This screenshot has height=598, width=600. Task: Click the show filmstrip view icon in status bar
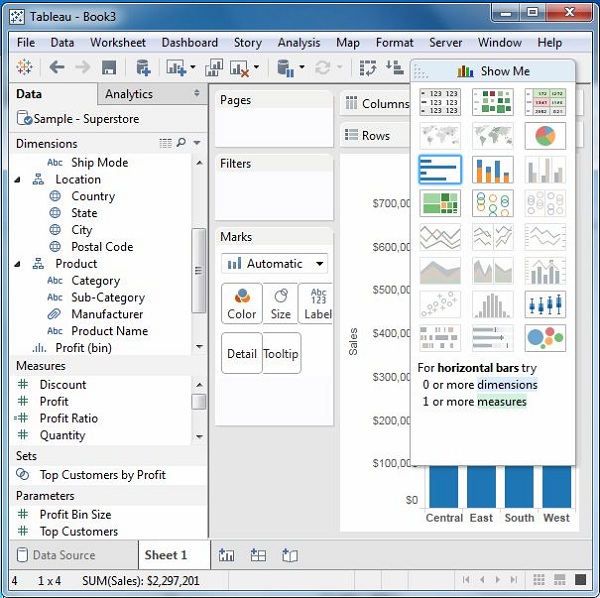click(559, 580)
